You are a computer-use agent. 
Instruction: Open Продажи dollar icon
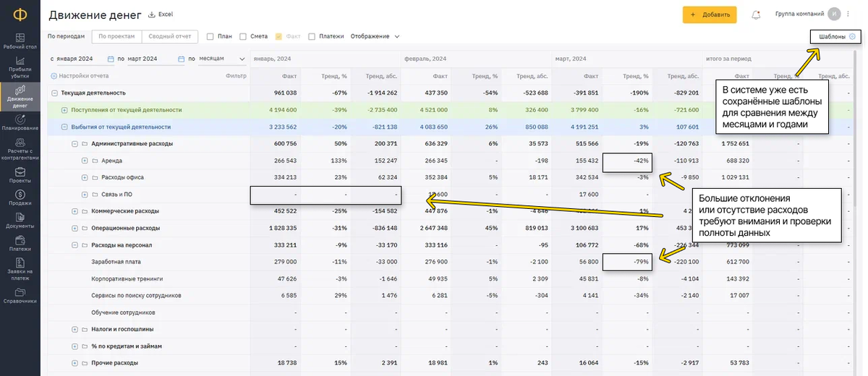click(20, 194)
